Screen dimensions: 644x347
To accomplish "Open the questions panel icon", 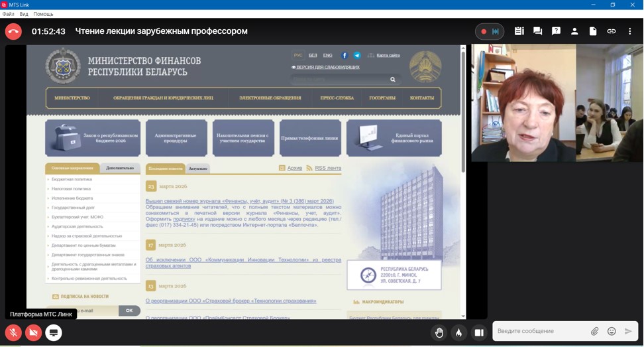I will (x=556, y=31).
